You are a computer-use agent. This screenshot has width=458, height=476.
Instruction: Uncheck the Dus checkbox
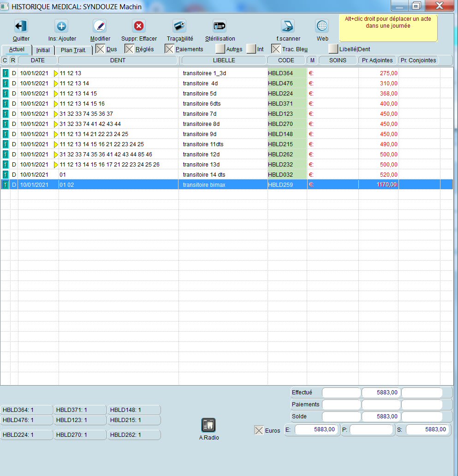100,49
